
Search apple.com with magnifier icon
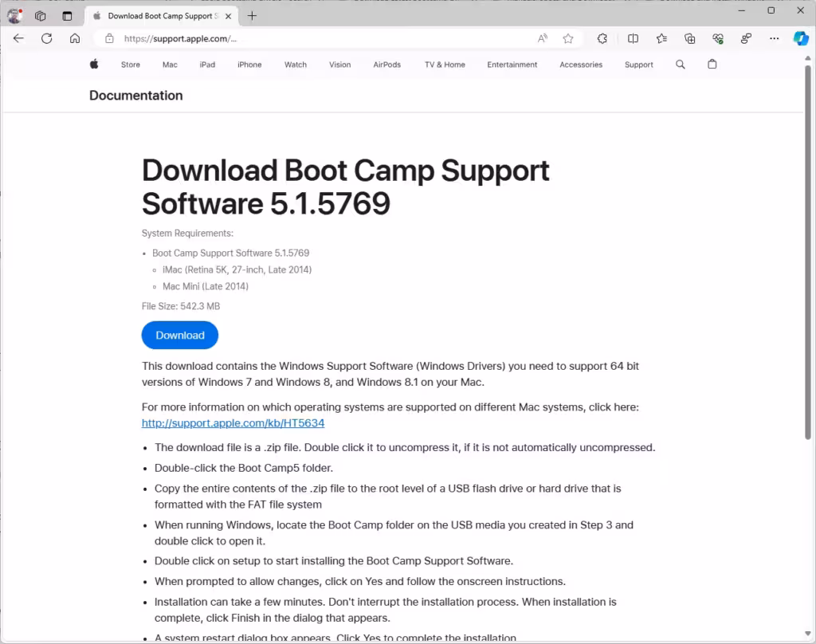click(681, 64)
